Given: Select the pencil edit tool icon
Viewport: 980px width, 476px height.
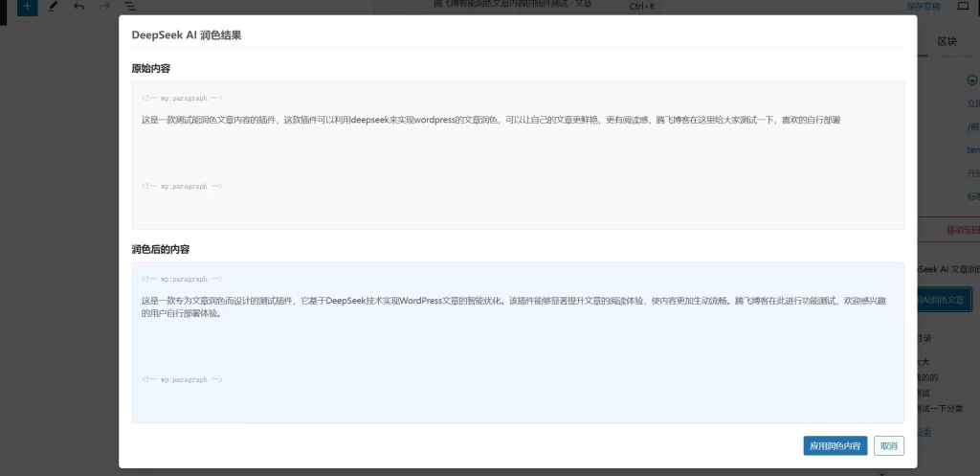Looking at the screenshot, I should 53,7.
